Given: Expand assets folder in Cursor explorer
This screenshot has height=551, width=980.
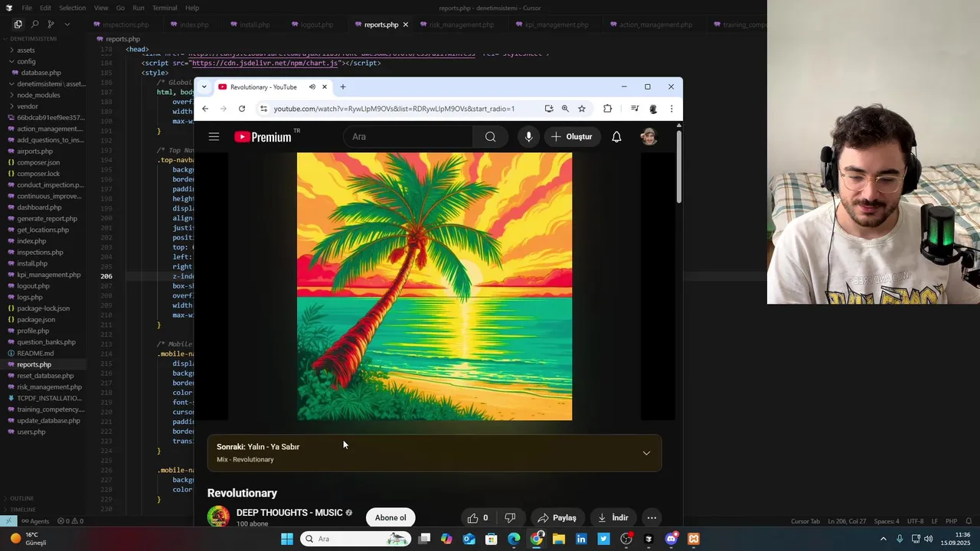Looking at the screenshot, I should click(25, 50).
